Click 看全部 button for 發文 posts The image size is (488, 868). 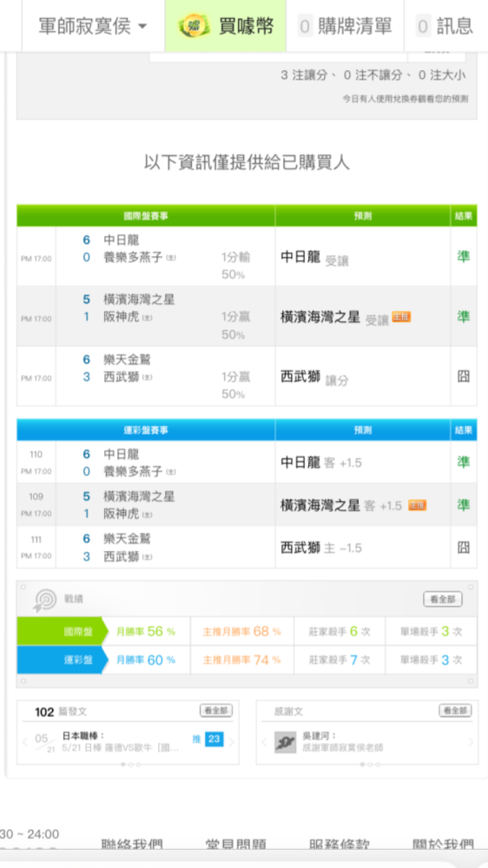pyautogui.click(x=216, y=711)
